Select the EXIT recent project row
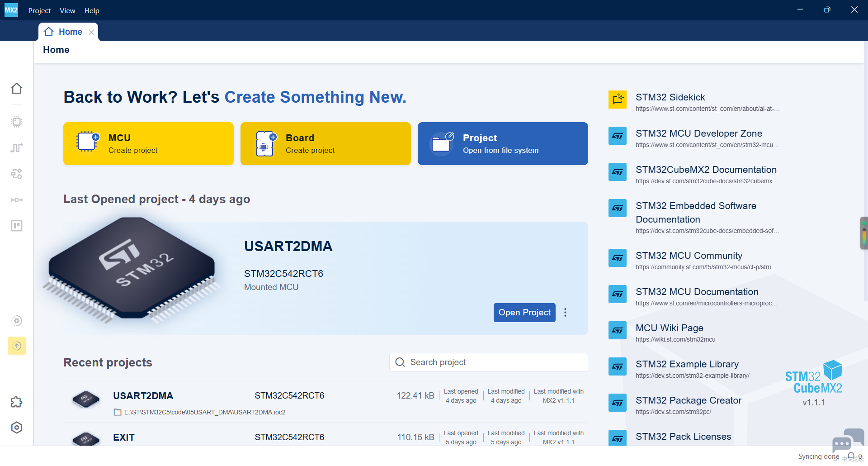 [x=325, y=435]
